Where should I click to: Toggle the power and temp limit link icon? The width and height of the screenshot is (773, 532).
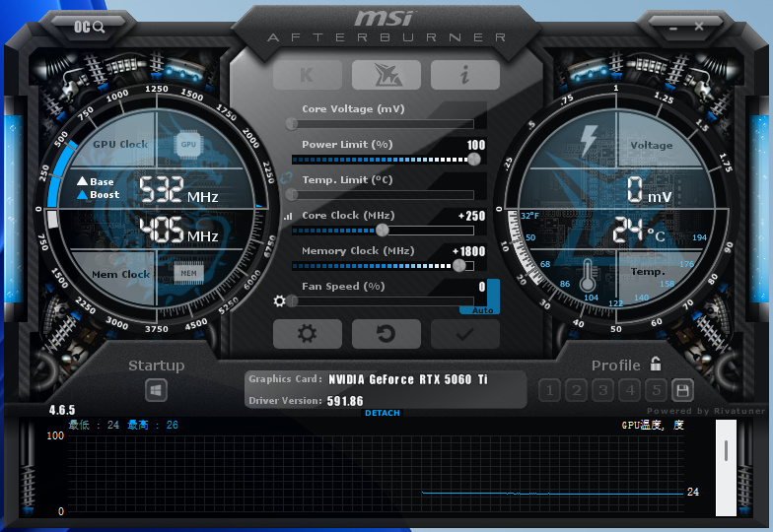(x=286, y=178)
